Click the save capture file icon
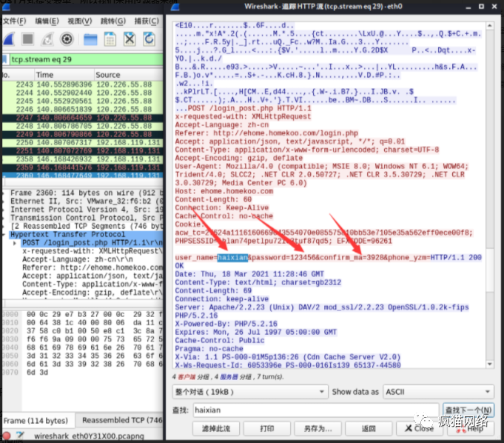Image resolution: width=504 pixels, height=443 pixels. pos(110,39)
